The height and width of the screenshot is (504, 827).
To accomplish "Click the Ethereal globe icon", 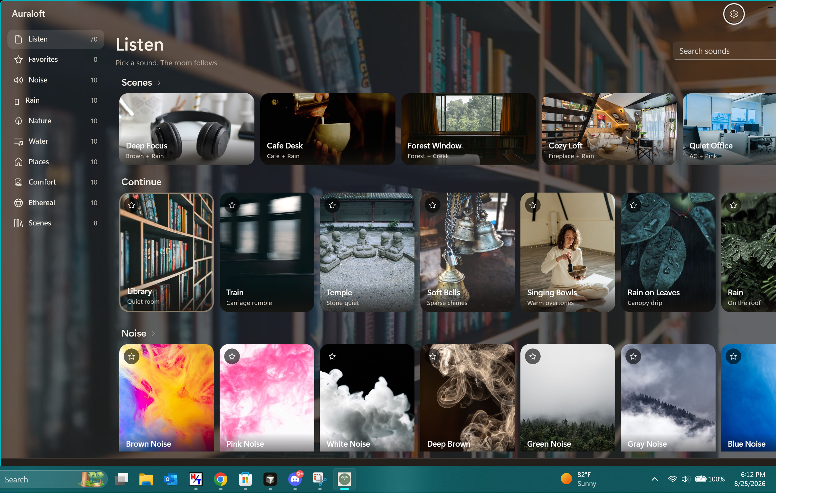I will coord(18,203).
